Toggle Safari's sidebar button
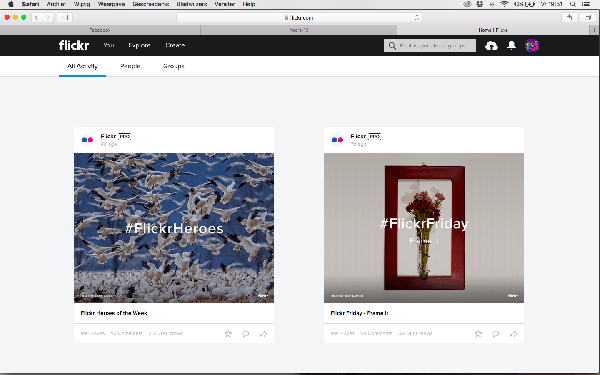This screenshot has width=600, height=375. pyautogui.click(x=64, y=17)
